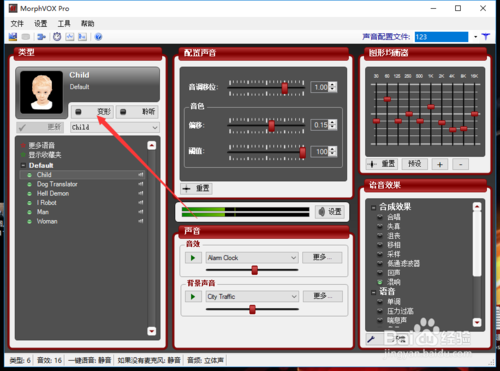The height and width of the screenshot is (371, 500).
Task: Open the 文件 menu
Action: (x=17, y=23)
